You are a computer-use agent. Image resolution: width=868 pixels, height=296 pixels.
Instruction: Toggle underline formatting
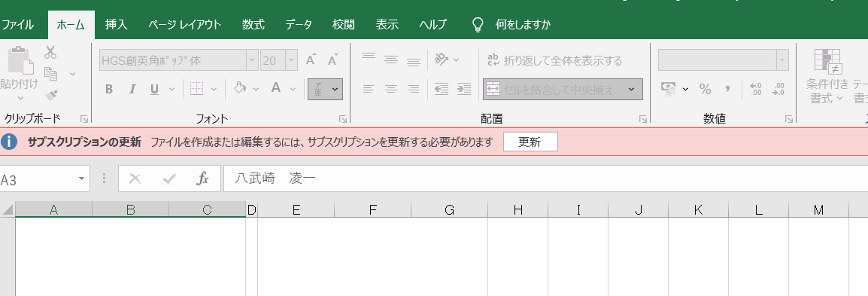154,89
